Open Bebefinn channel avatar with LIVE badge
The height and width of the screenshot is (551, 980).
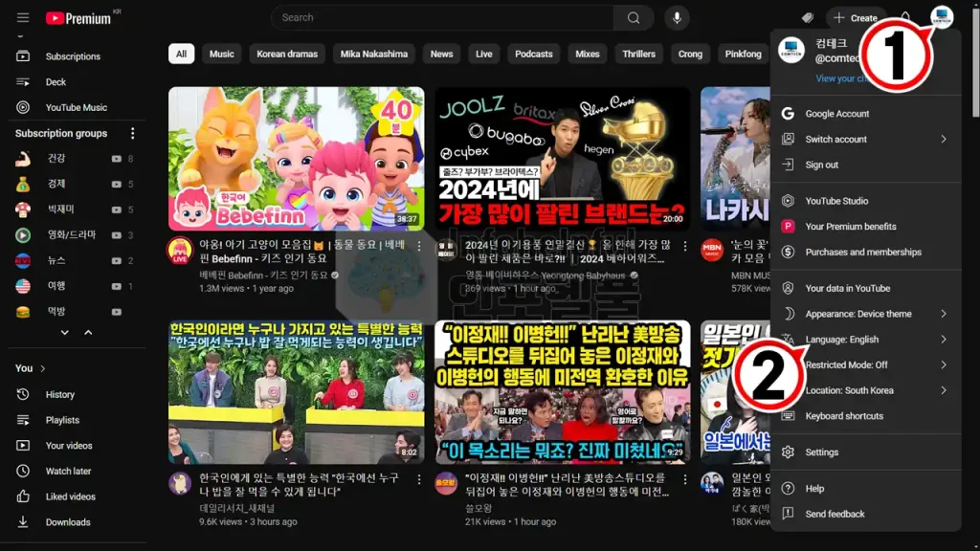(x=180, y=251)
